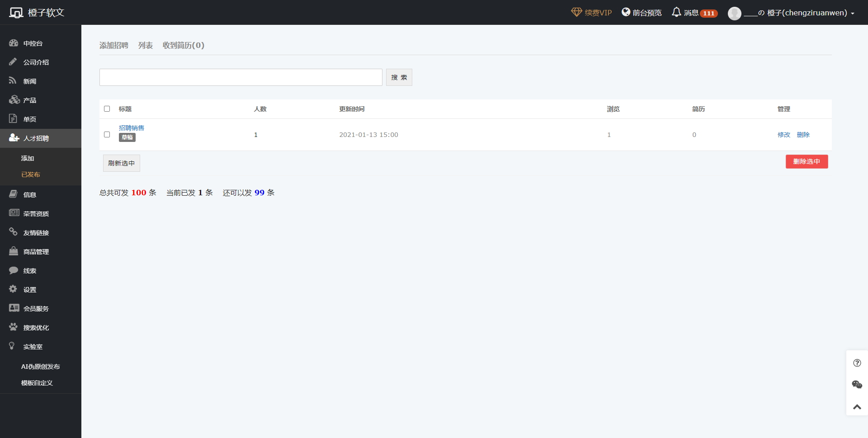Click the 实验室 lightbulb icon

[12, 346]
